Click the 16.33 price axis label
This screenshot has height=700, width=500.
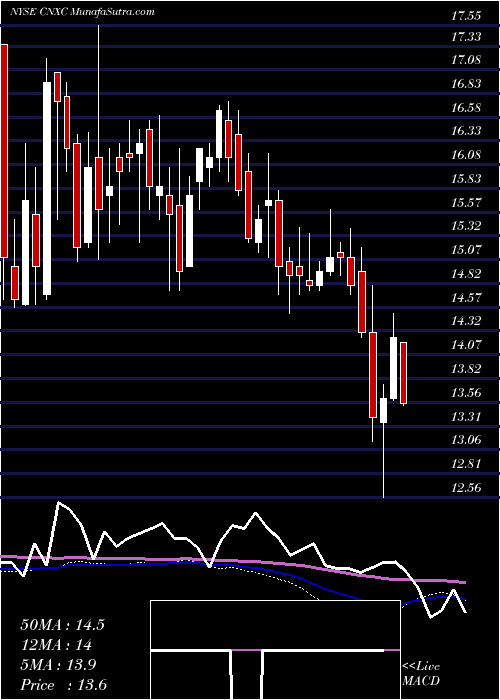pos(466,131)
